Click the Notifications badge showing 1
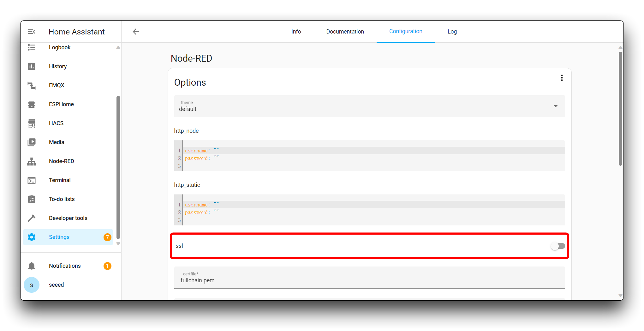 [x=107, y=266]
